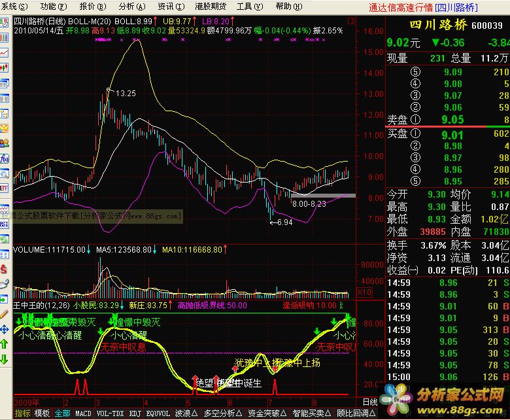Switch to the EQUVOL indicator tab
The image size is (510, 420).
coord(158,413)
